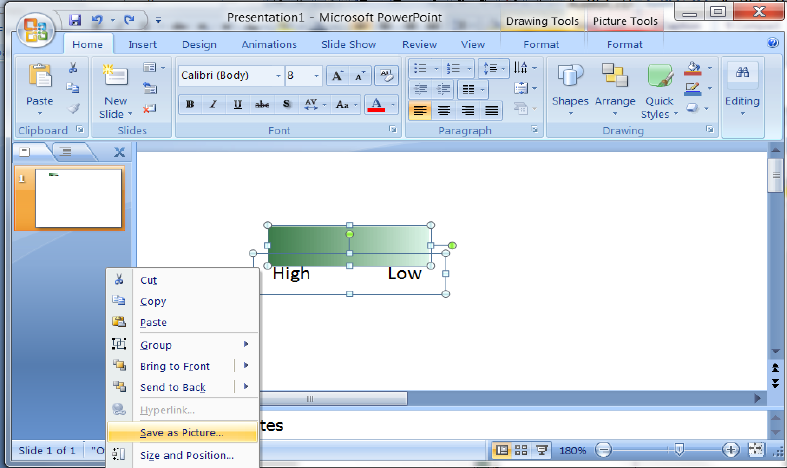Screen dimensions: 787x468
Task: Choose Copy in the context menu
Action: click(182, 301)
